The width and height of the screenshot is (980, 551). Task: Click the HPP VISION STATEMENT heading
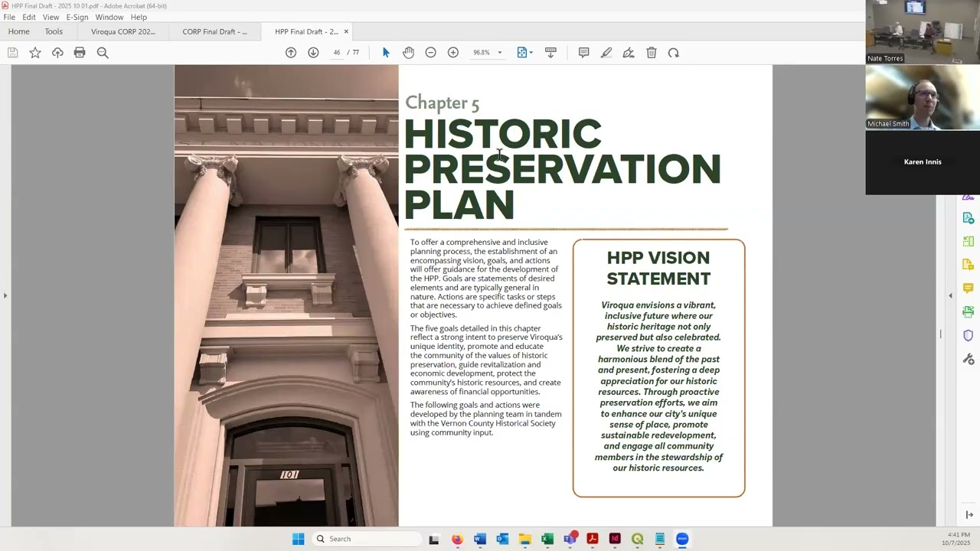click(658, 268)
